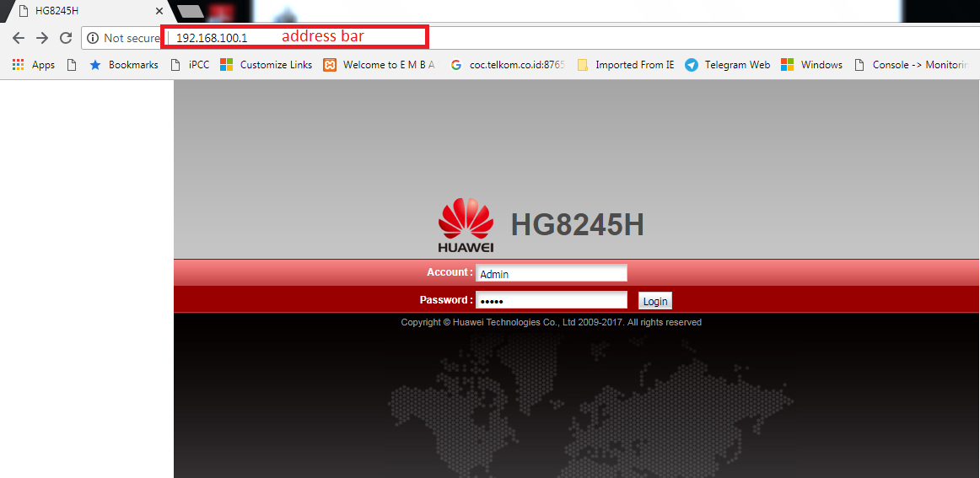980x478 pixels.
Task: Click the Password input field
Action: point(552,301)
